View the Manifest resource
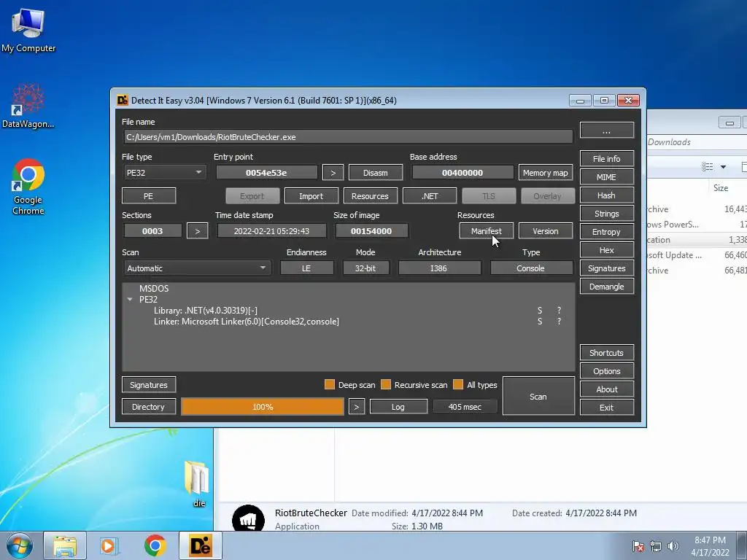Viewport: 747px width, 560px height. pyautogui.click(x=487, y=231)
